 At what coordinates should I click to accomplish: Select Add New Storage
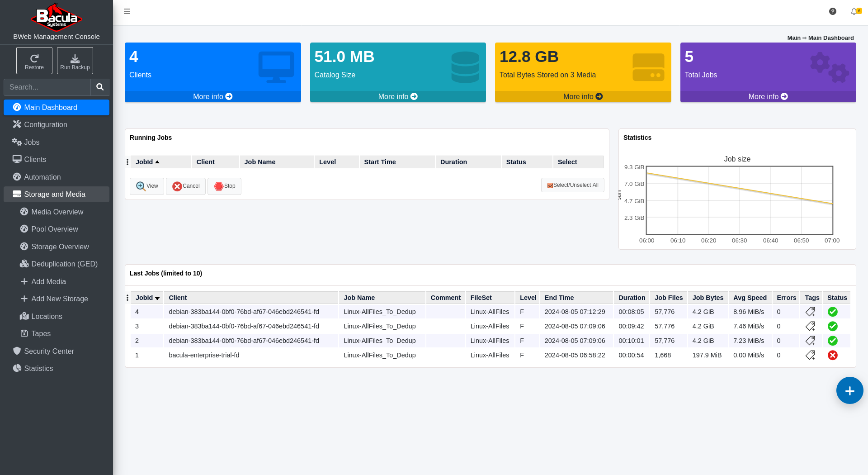(x=57, y=299)
